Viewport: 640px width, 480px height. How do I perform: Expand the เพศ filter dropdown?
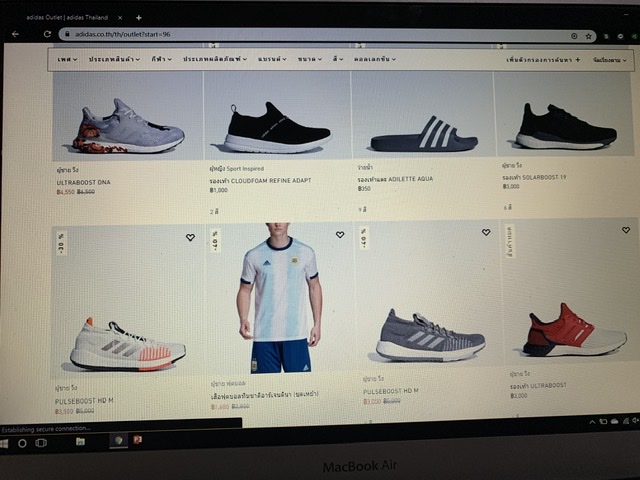click(x=67, y=60)
